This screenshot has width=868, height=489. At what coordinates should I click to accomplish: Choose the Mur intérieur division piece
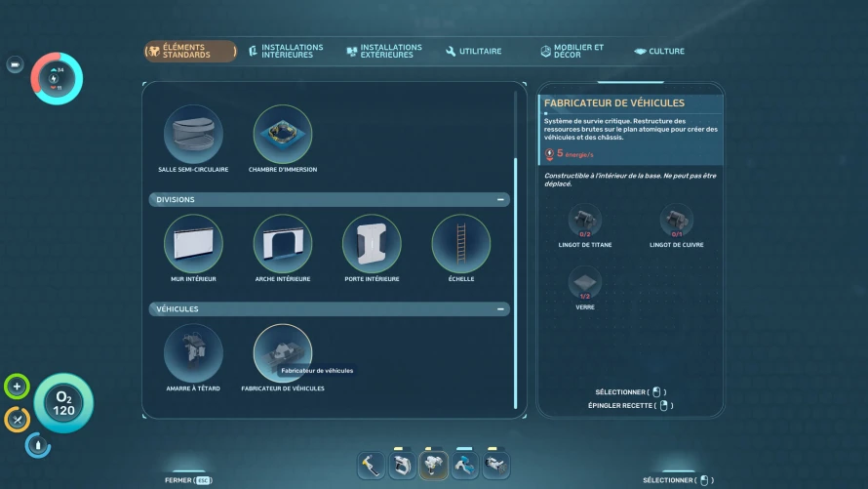(x=193, y=244)
